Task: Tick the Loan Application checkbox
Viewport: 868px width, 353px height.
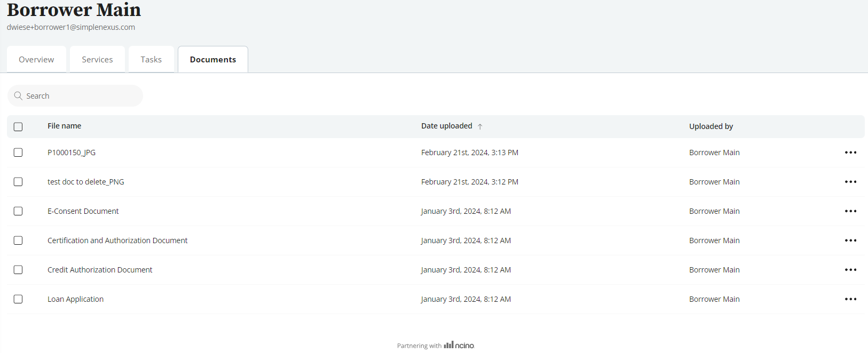Action: [18, 299]
